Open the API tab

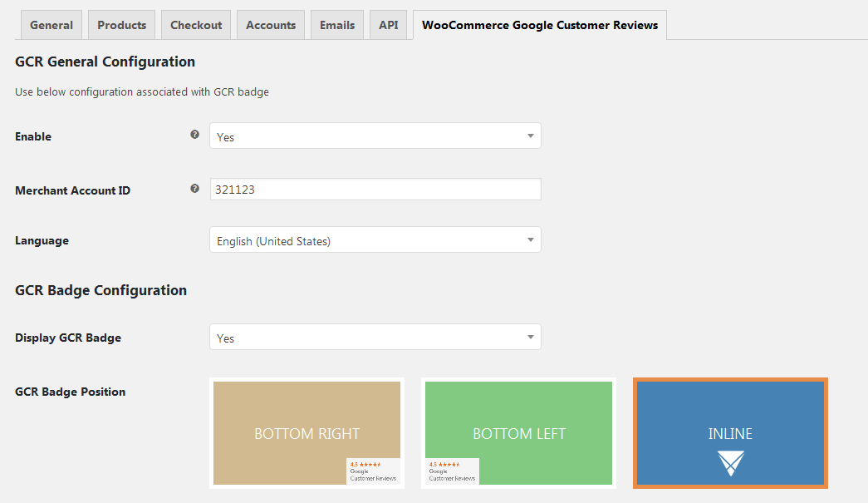[x=388, y=25]
